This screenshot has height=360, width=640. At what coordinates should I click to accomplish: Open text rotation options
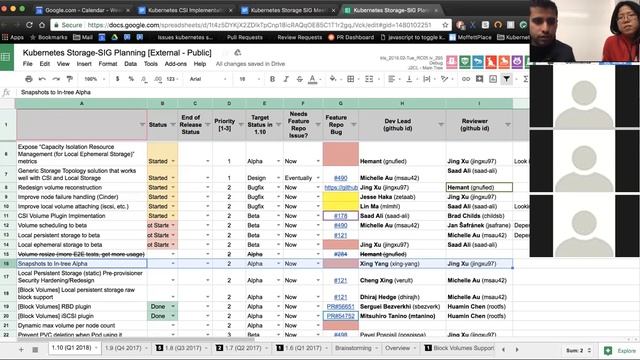click(445, 79)
